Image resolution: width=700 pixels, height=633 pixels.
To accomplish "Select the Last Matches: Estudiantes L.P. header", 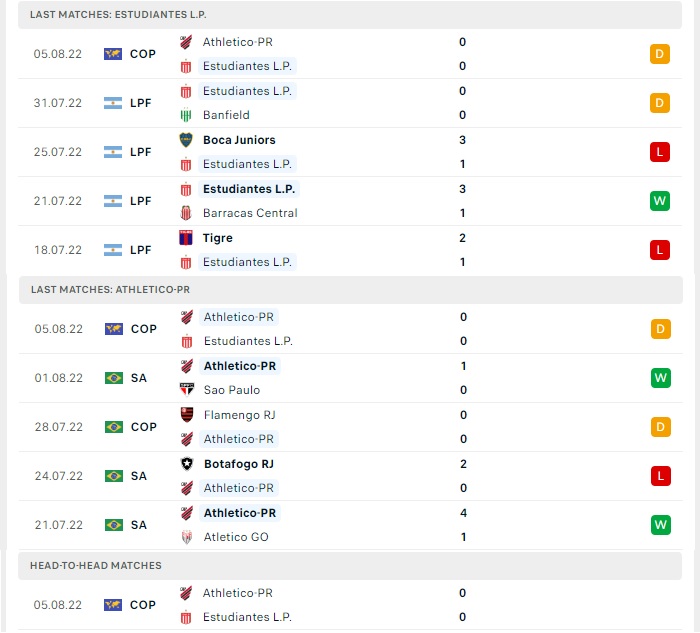I will tap(350, 15).
